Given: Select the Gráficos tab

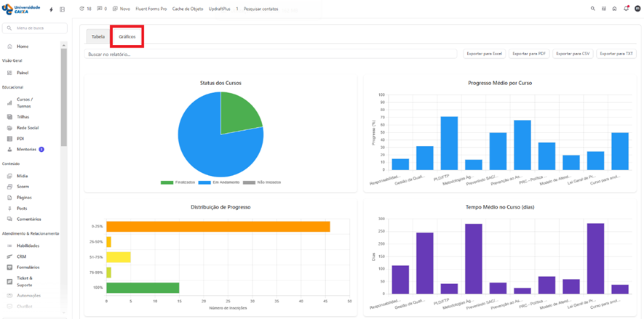Looking at the screenshot, I should [127, 36].
